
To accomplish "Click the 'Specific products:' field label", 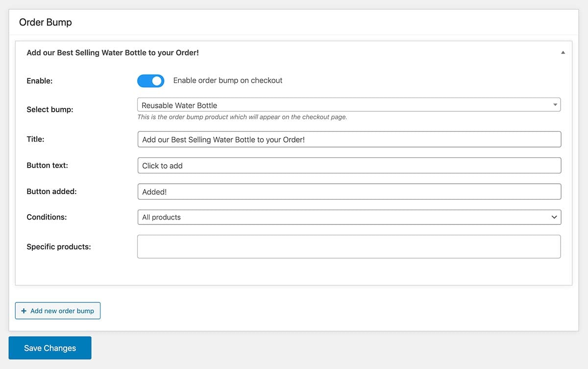I will 59,246.
